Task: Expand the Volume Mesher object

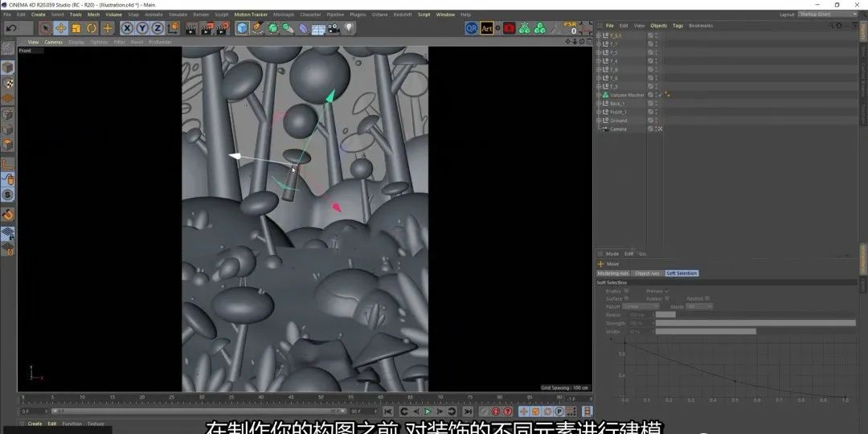Action: coord(599,95)
